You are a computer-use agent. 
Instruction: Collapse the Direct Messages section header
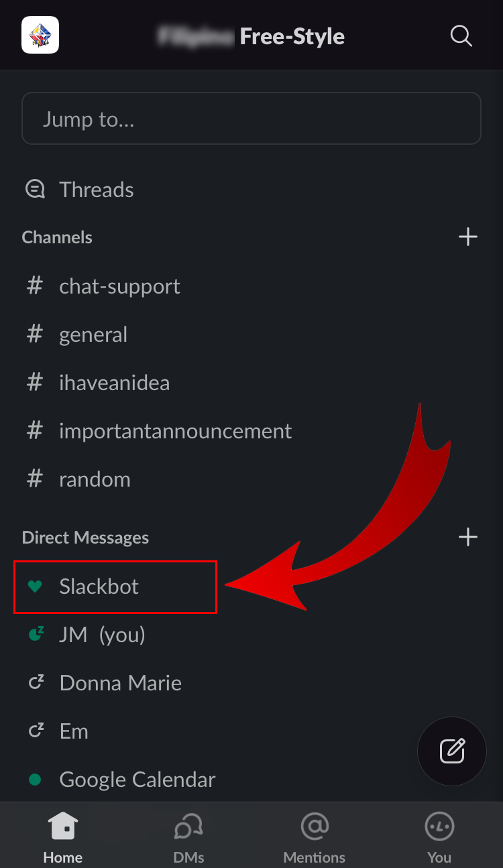pyautogui.click(x=85, y=538)
